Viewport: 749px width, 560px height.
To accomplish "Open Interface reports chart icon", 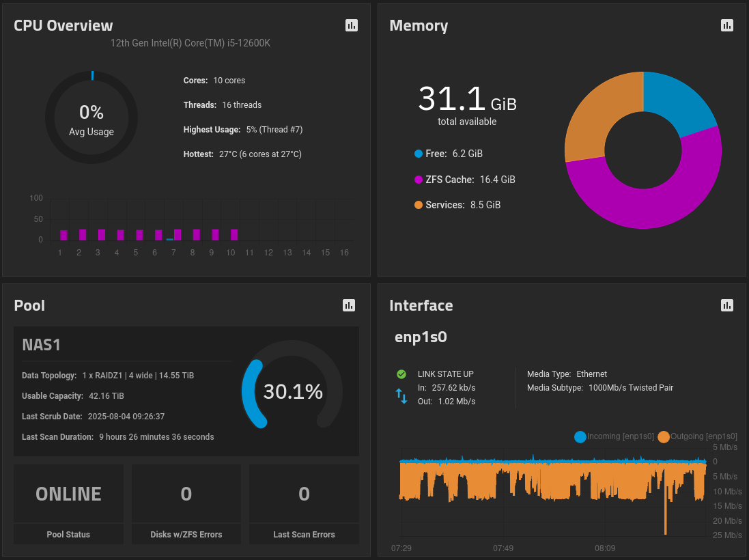I will coord(727,305).
